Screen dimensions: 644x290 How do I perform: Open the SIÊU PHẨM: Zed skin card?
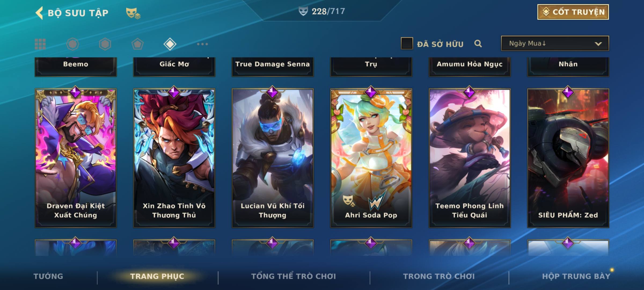tap(568, 158)
